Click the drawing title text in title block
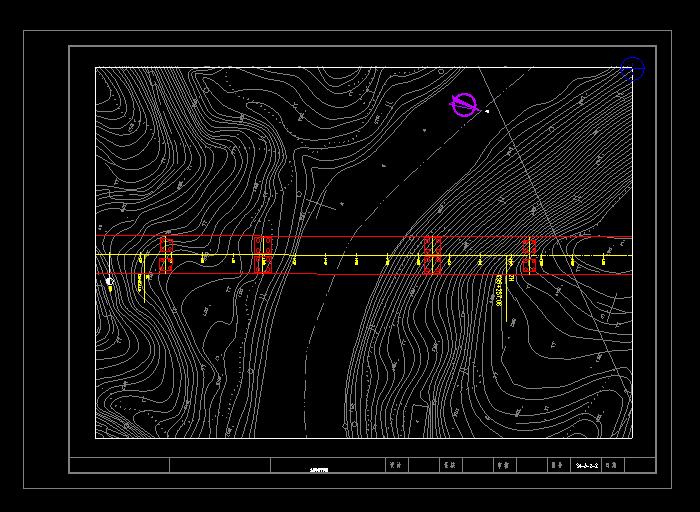This screenshot has height=512, width=700. 320,466
